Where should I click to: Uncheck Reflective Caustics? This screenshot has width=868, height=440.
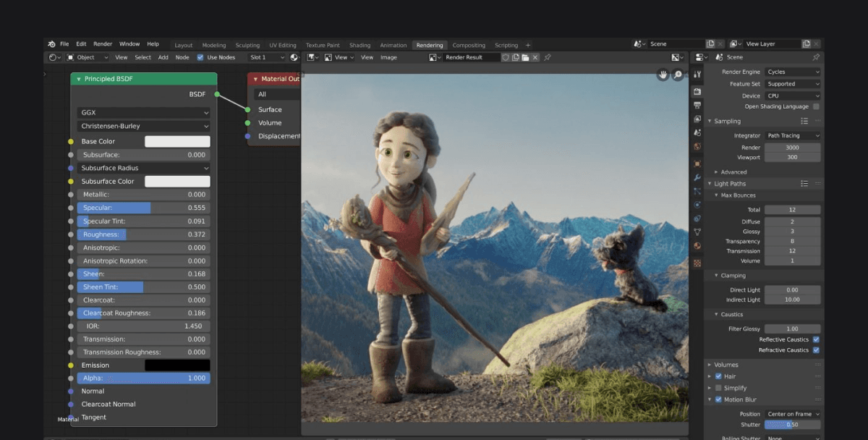point(816,339)
